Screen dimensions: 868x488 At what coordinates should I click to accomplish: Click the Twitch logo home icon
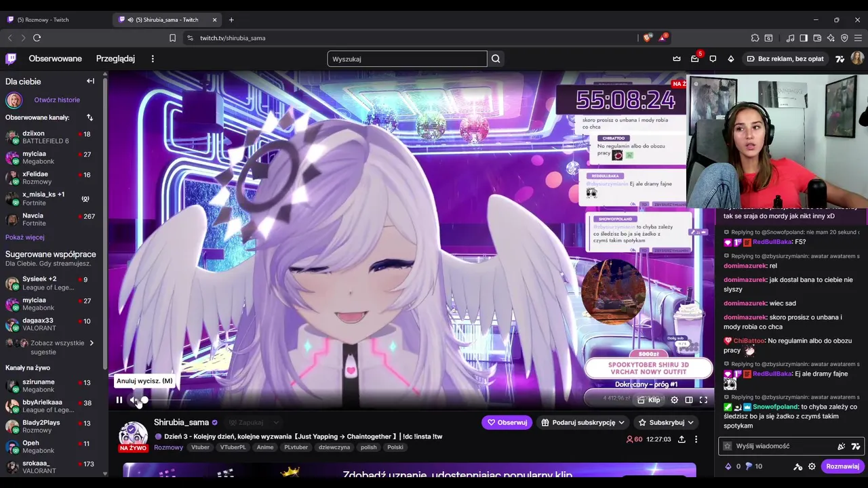click(x=11, y=59)
